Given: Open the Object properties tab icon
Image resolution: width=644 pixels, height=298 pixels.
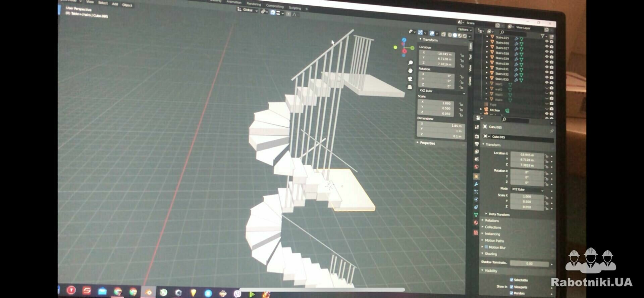Looking at the screenshot, I should [476, 176].
